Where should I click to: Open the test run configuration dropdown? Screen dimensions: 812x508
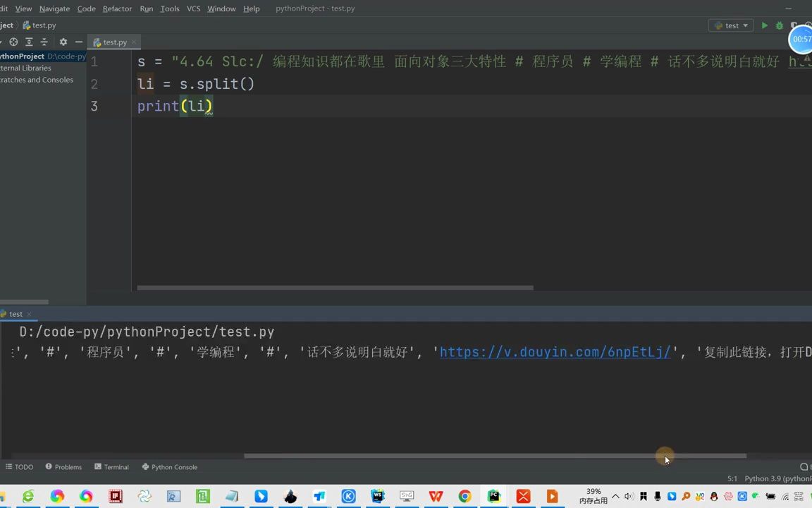pos(731,25)
